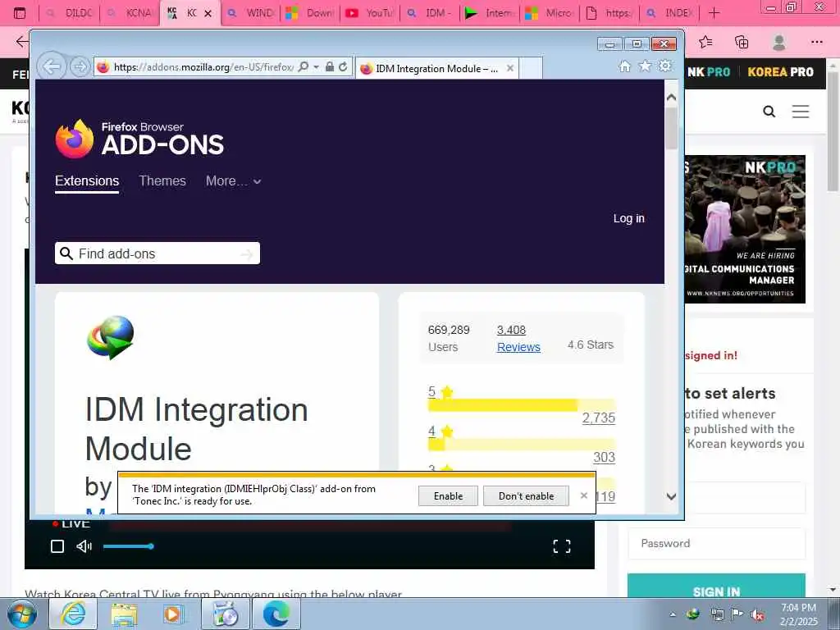
Task: Expand the More... dropdown on add-ons page
Action: click(x=234, y=181)
